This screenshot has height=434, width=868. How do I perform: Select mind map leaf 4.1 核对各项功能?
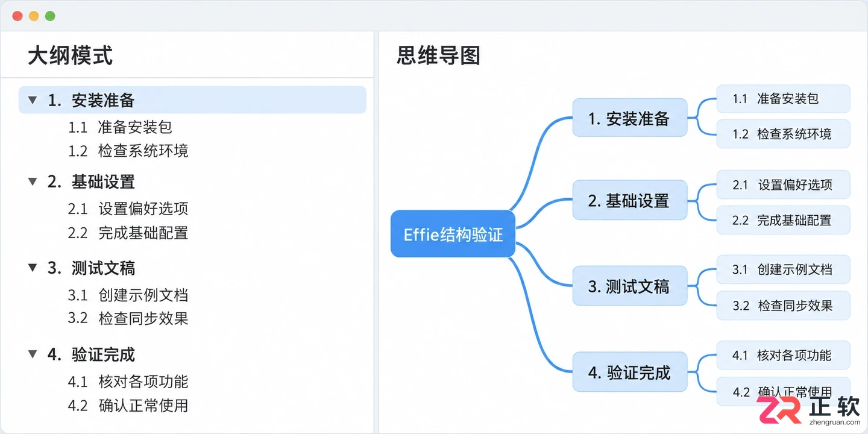coord(783,355)
